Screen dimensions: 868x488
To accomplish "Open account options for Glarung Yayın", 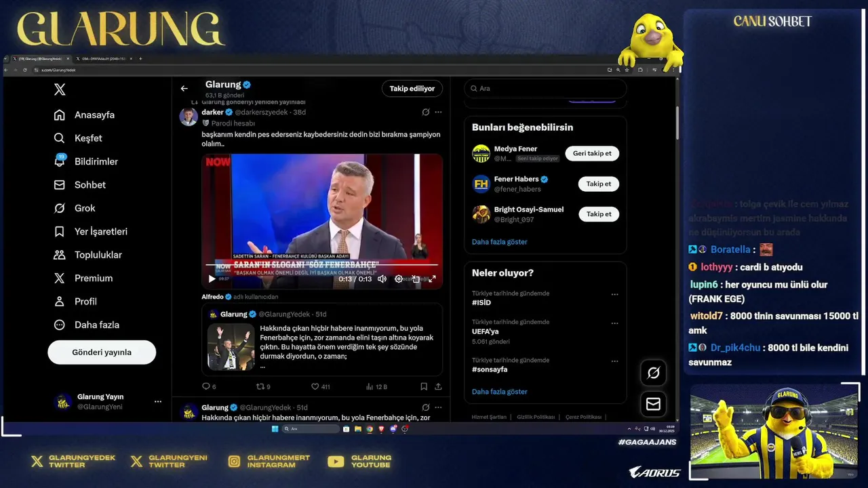I will (158, 401).
